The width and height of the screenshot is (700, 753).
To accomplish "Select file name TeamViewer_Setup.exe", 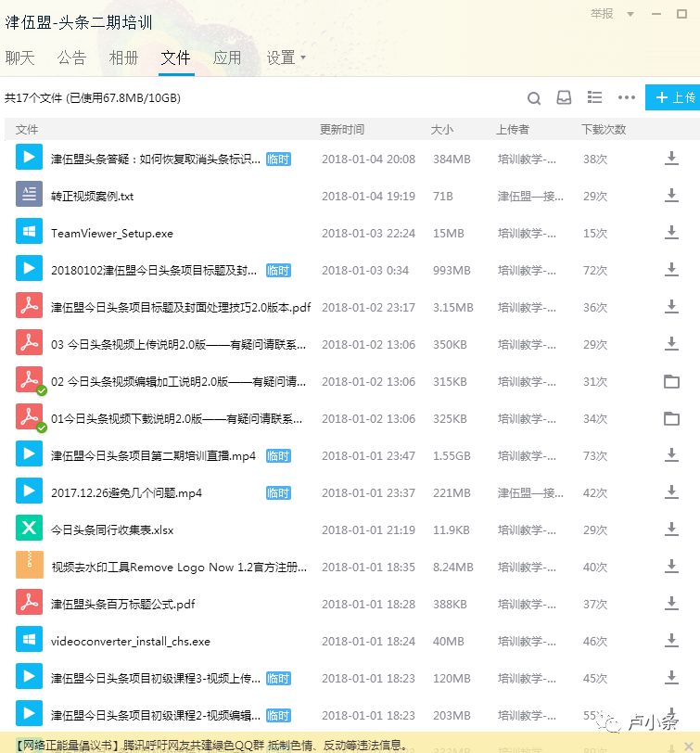I will click(112, 234).
